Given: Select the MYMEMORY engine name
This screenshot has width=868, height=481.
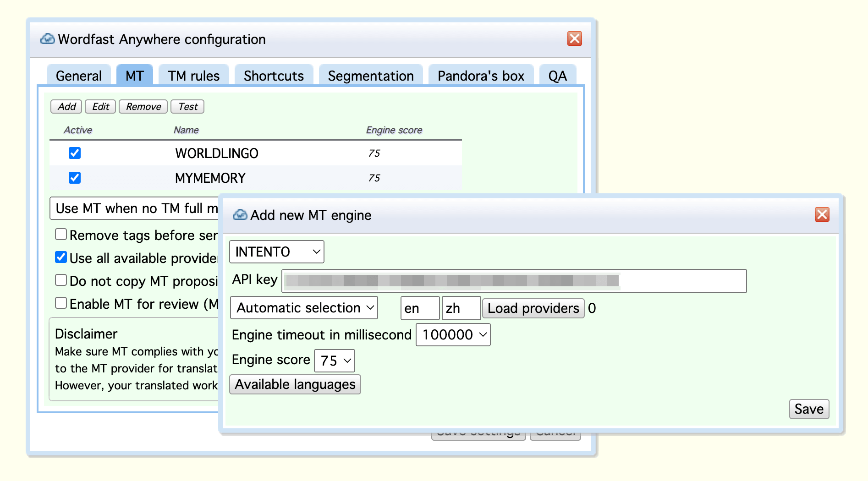Looking at the screenshot, I should coord(210,178).
